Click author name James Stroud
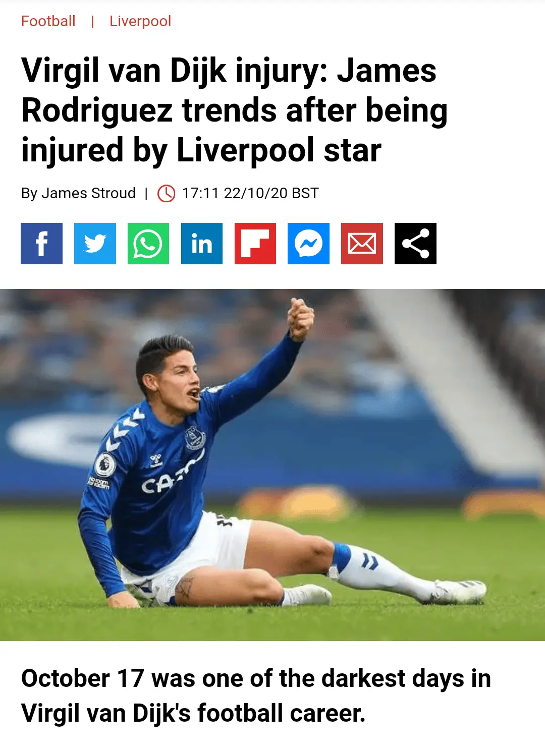This screenshot has height=756, width=545. click(x=88, y=193)
